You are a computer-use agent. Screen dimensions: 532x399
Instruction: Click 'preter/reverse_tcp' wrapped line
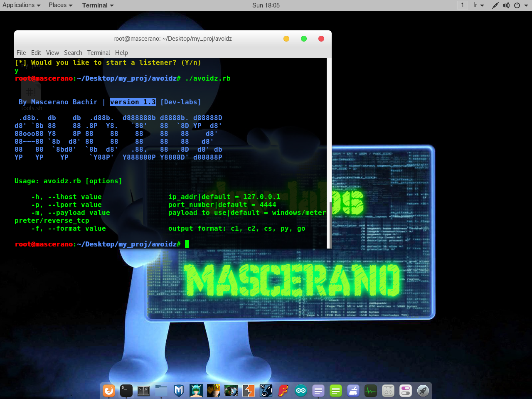click(x=52, y=220)
